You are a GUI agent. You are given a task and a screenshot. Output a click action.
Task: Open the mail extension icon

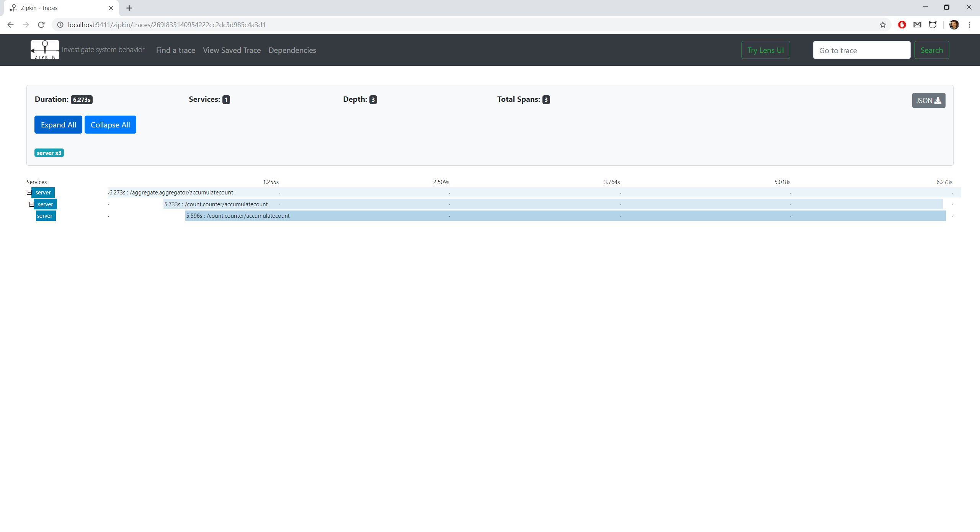(918, 24)
